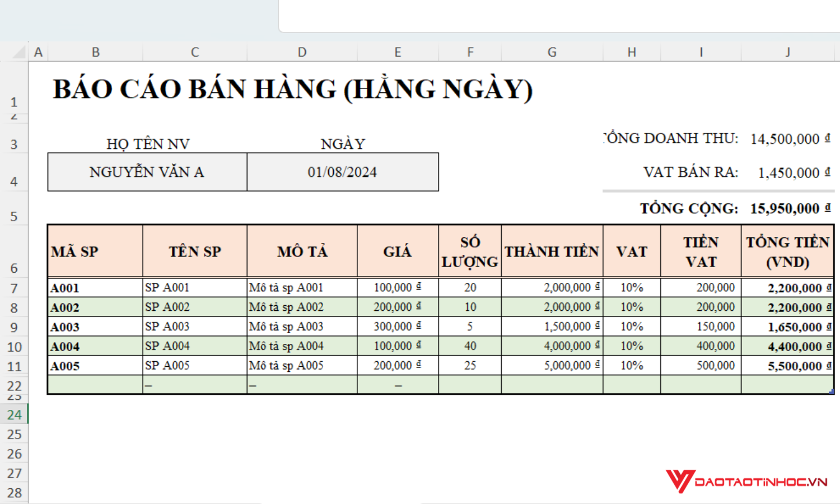Click the TỔNG CỘNG total 15,950,000
Viewport: 840px width, 504px height.
point(787,208)
